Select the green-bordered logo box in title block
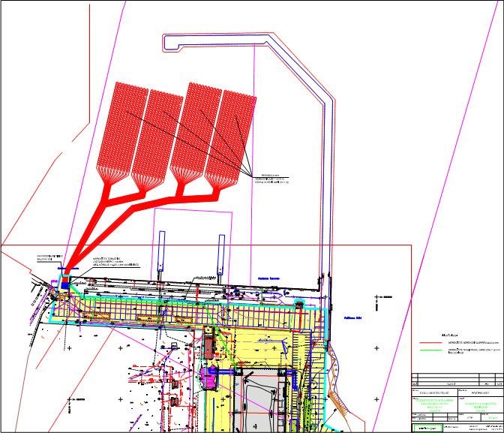504x433 pixels. click(x=427, y=428)
